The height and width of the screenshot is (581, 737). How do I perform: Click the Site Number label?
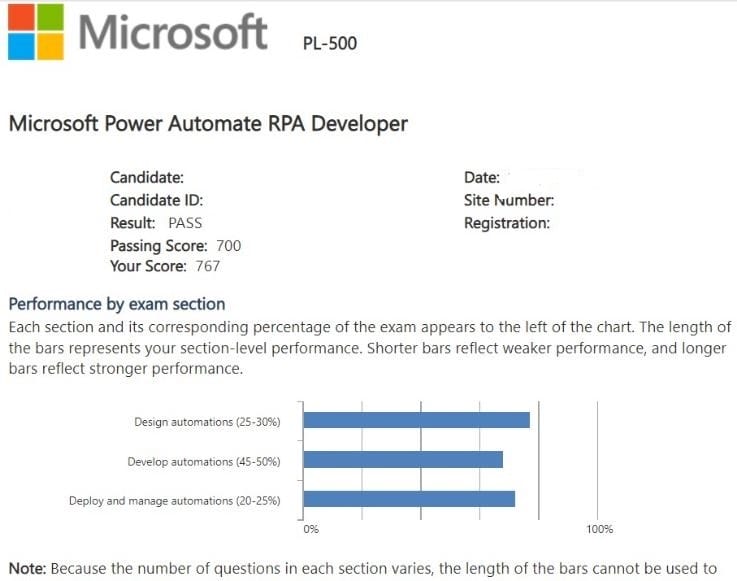(509, 200)
